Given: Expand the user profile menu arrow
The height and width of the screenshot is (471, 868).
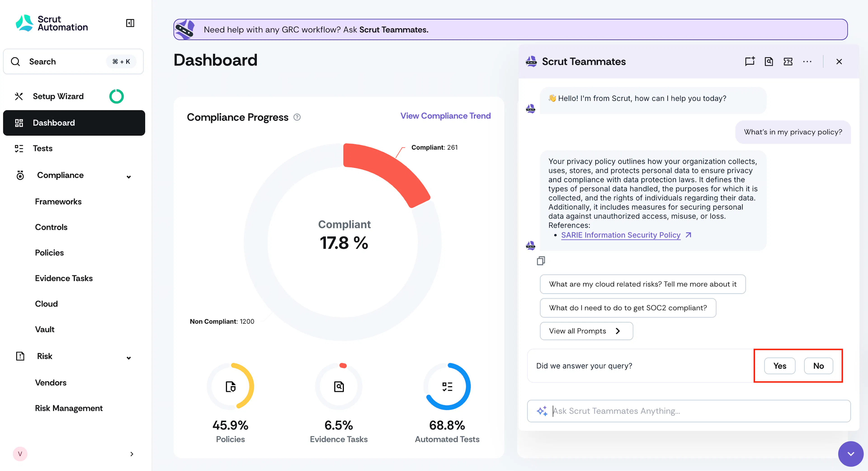Looking at the screenshot, I should click(x=132, y=454).
